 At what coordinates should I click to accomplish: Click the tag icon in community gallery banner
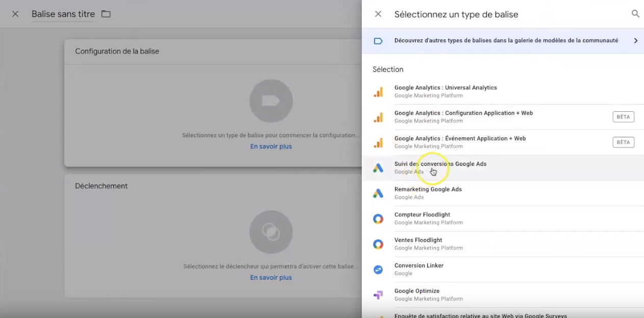[x=378, y=41]
